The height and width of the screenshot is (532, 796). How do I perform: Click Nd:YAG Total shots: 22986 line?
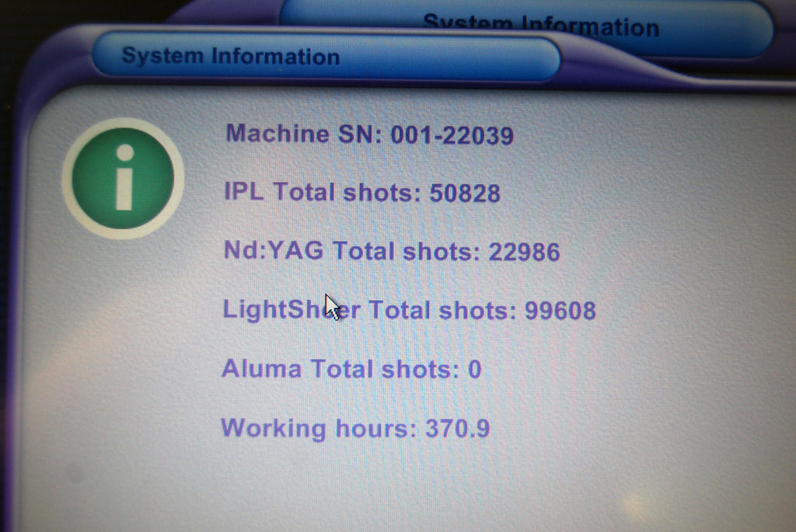pos(392,252)
